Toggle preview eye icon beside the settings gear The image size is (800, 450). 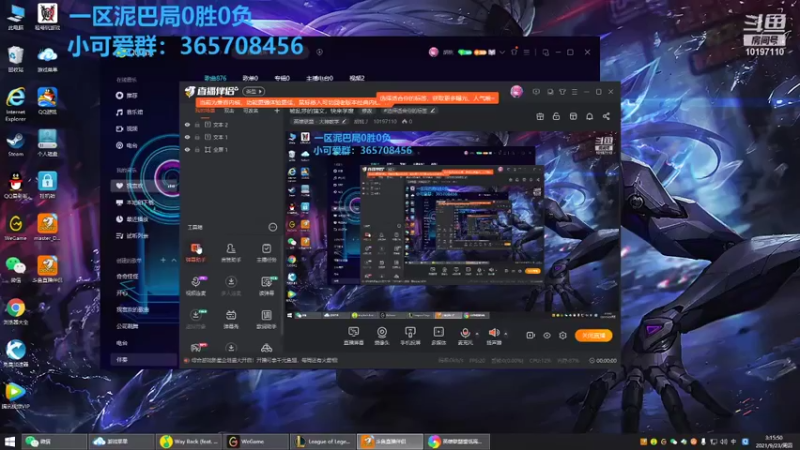pos(546,335)
